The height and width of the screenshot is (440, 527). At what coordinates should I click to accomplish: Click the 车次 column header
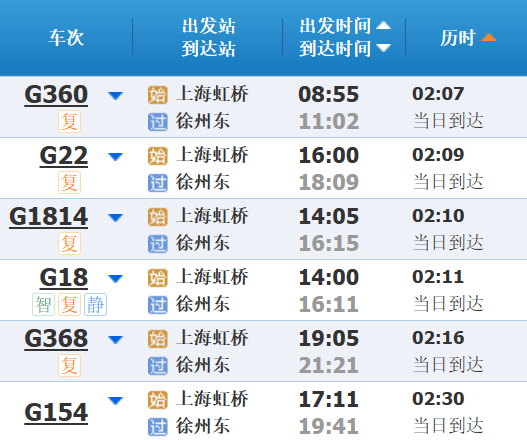[66, 37]
